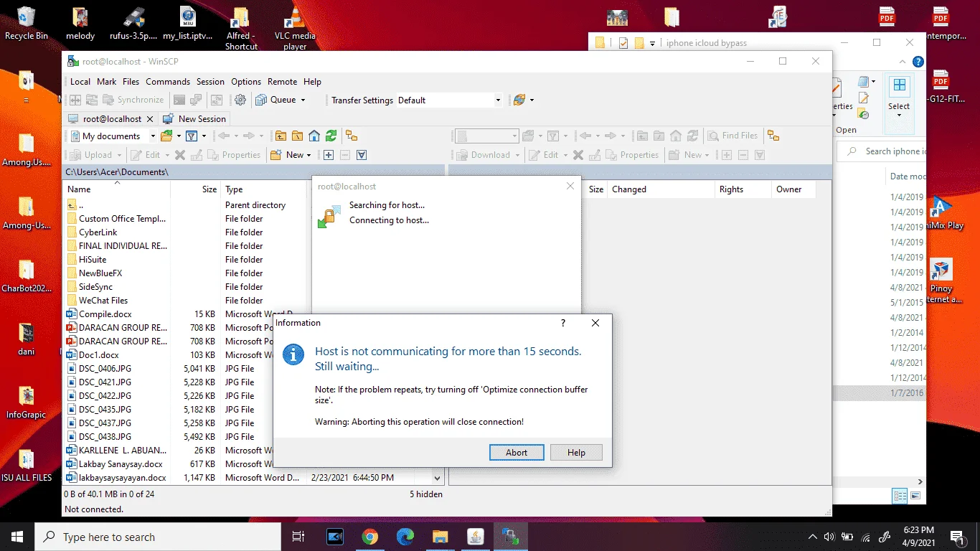The height and width of the screenshot is (551, 980).
Task: Close the root@localhost session tab
Action: point(150,119)
